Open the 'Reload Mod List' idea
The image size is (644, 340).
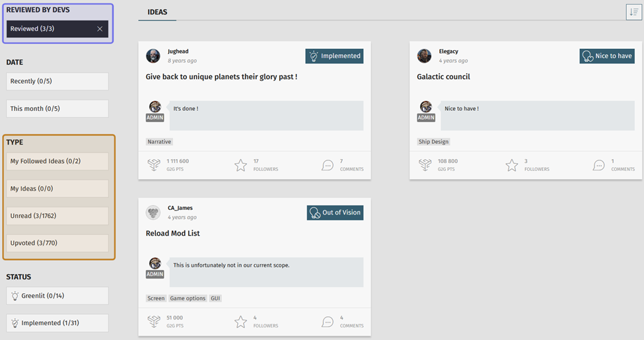tap(172, 233)
